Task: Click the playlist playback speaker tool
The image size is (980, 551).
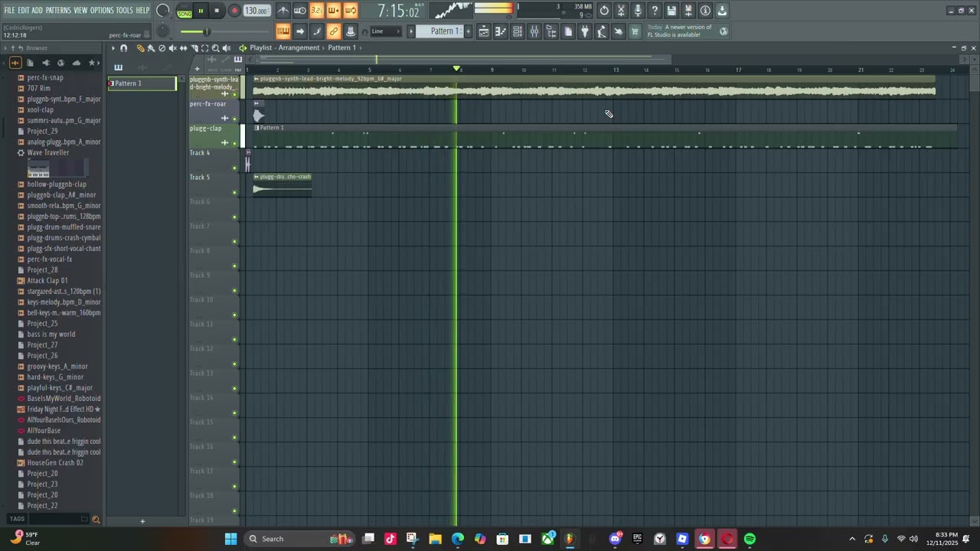Action: (226, 48)
